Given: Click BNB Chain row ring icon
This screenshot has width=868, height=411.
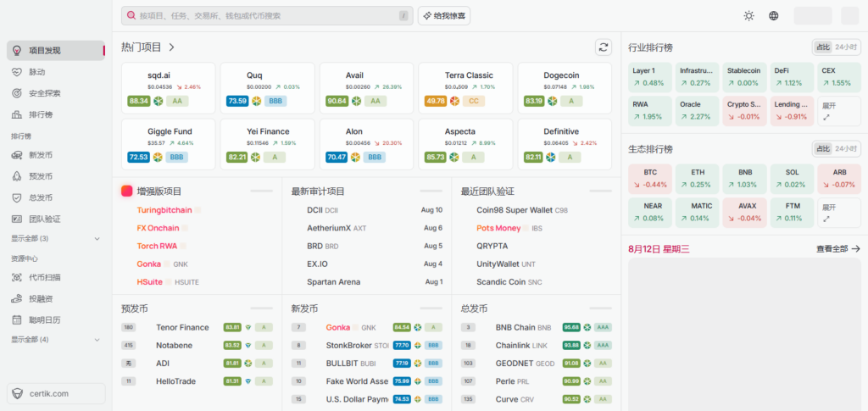Looking at the screenshot, I should point(587,327).
